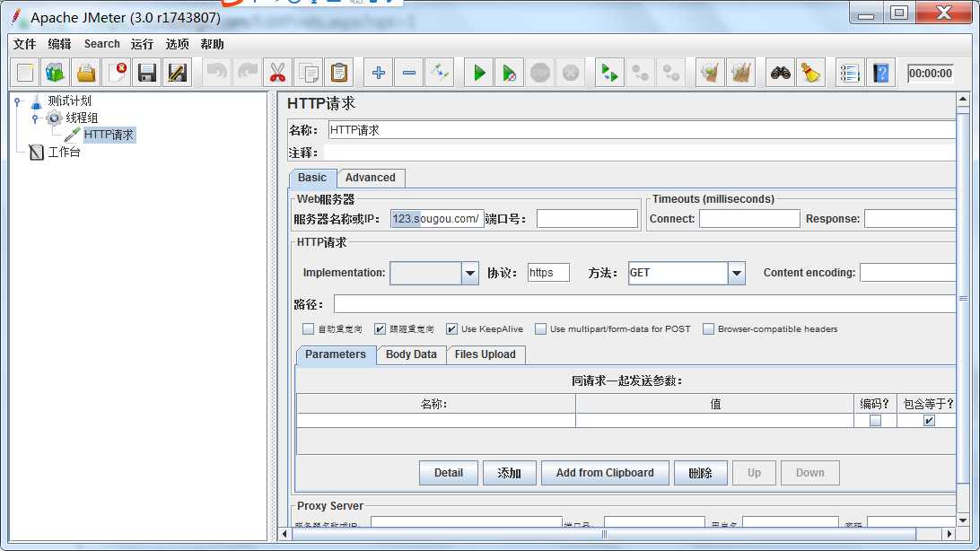Enable the 自动重定向 checkbox

(x=308, y=328)
